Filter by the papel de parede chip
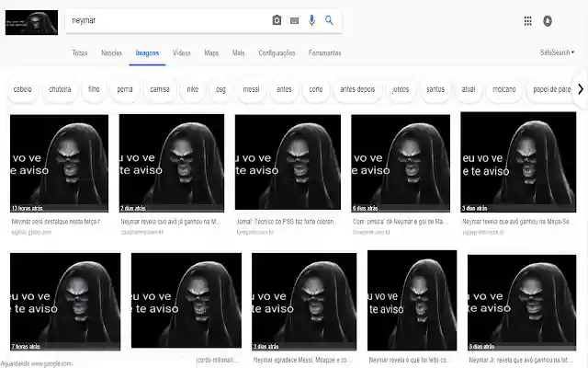This screenshot has width=588, height=368. pos(551,89)
